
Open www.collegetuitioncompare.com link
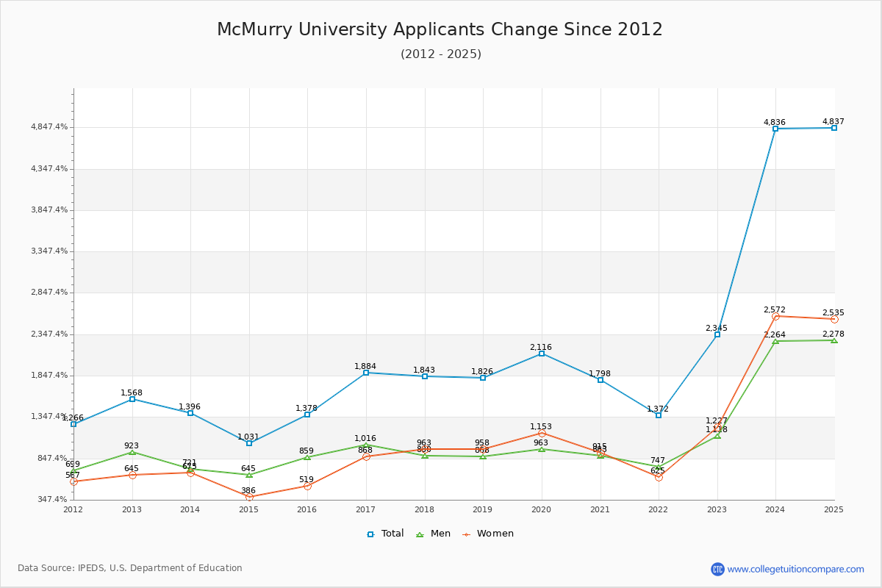click(x=796, y=569)
